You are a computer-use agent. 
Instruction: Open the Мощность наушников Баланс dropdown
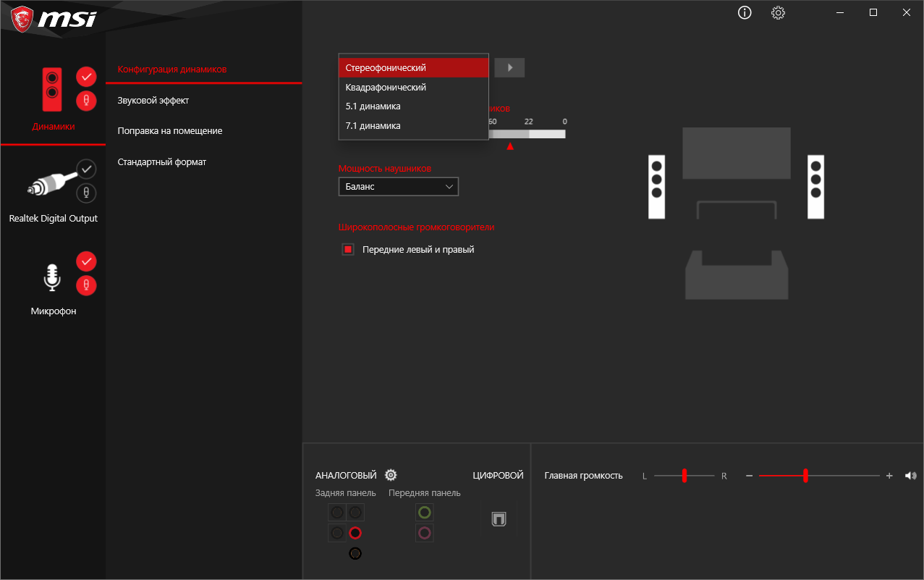(x=399, y=187)
